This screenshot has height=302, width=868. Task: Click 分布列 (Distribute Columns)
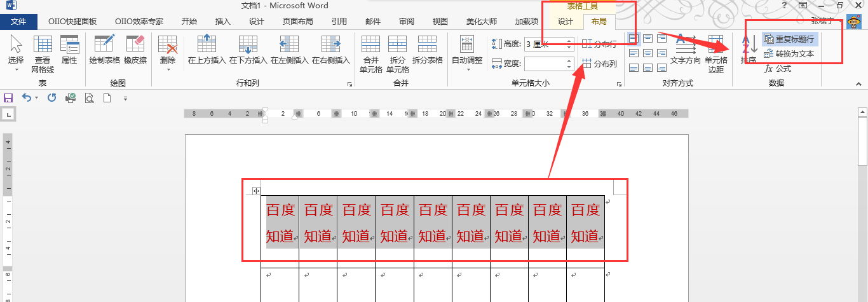pos(600,64)
